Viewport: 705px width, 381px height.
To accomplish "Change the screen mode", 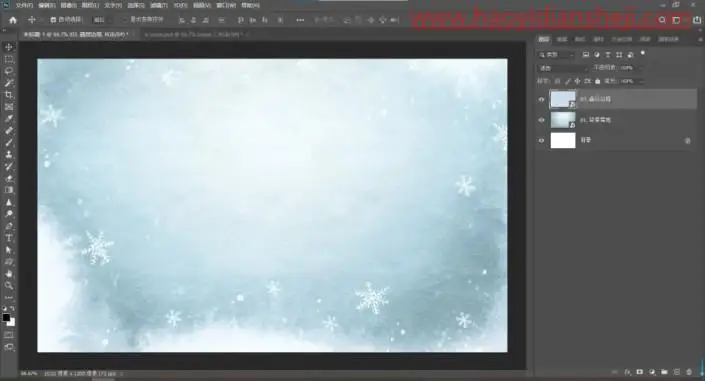I will 9,347.
